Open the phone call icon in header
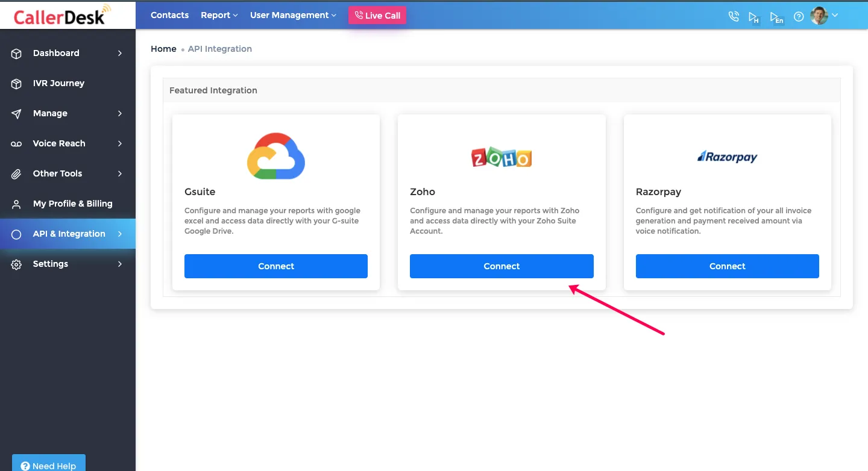The image size is (868, 471). [x=734, y=16]
